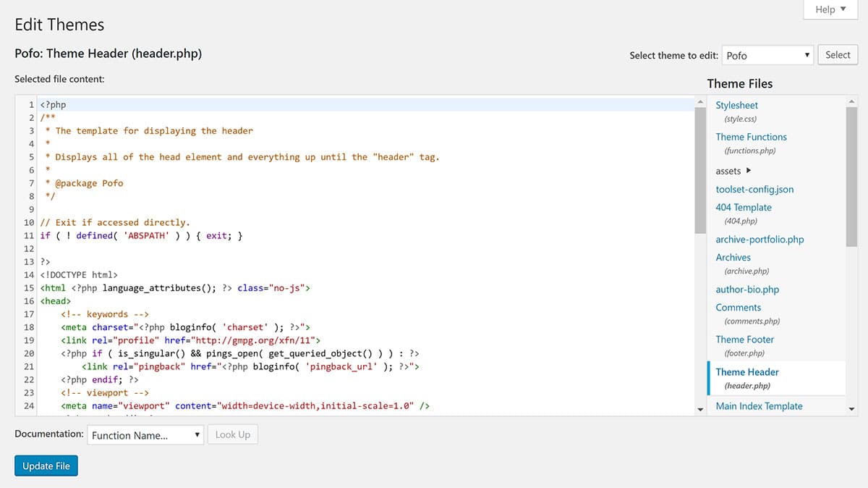Open the Theme Functions file
This screenshot has height=488, width=868.
[x=751, y=137]
